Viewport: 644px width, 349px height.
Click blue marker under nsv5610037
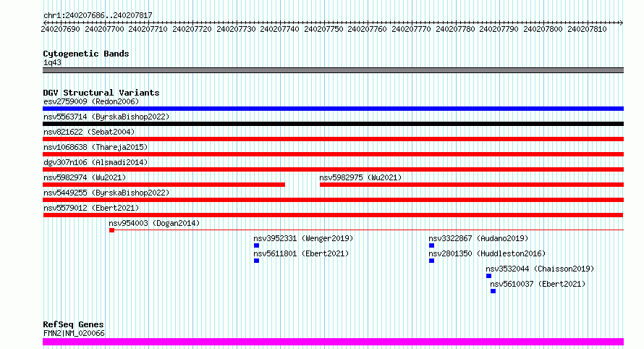coord(493,291)
